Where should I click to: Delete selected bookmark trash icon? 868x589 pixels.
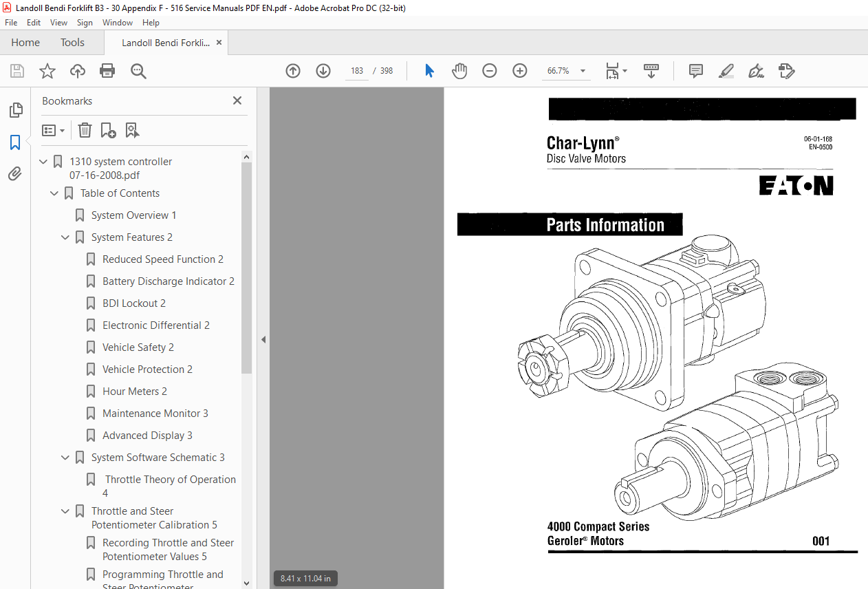[x=85, y=130]
